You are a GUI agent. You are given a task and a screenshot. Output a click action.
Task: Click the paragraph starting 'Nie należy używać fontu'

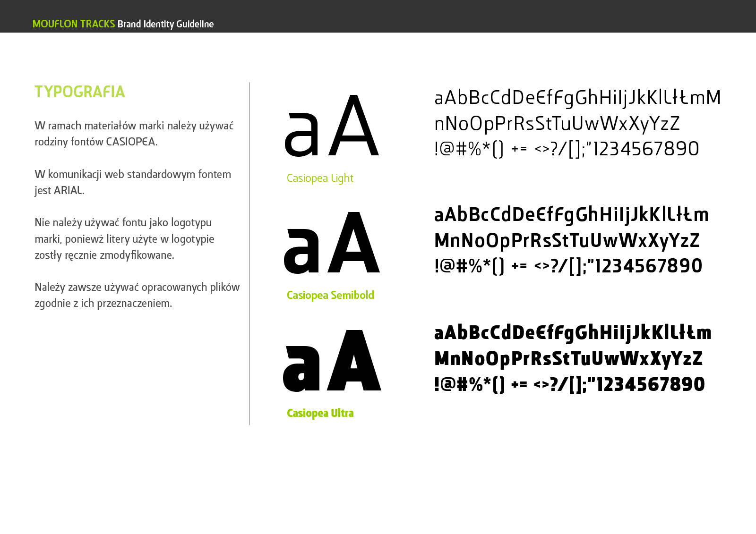pos(124,239)
